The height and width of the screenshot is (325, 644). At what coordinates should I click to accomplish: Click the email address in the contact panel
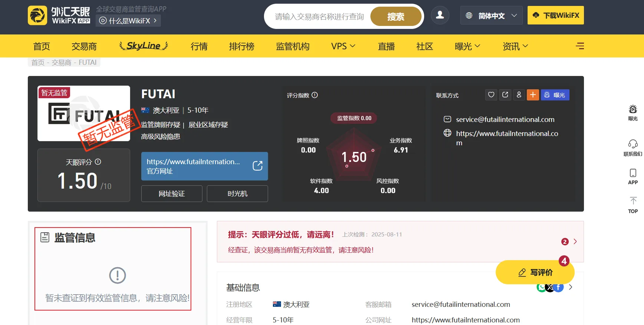click(505, 119)
